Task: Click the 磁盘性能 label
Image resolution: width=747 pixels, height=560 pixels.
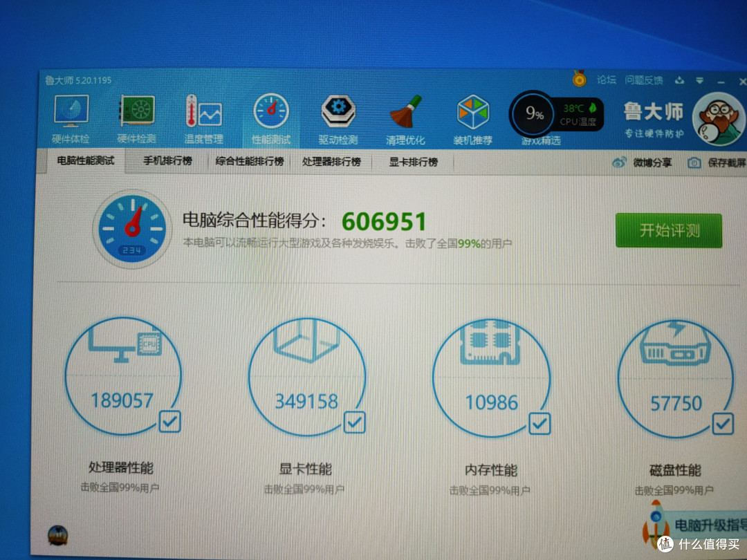Action: [675, 471]
